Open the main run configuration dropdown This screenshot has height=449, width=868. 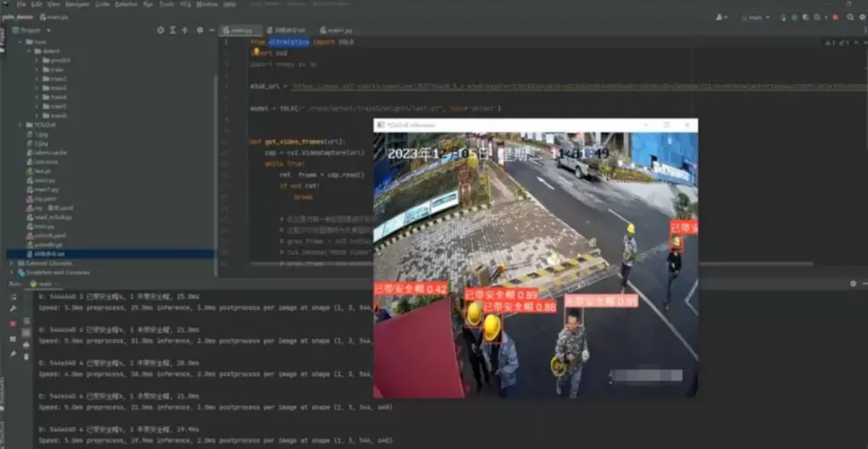tap(755, 17)
